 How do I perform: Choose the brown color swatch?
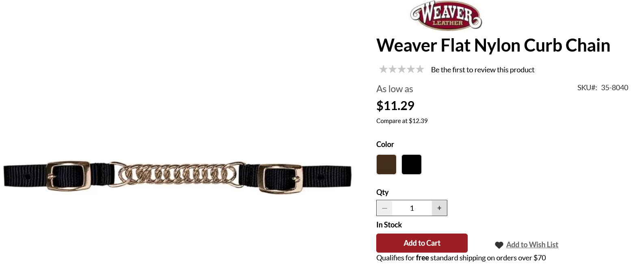(386, 164)
